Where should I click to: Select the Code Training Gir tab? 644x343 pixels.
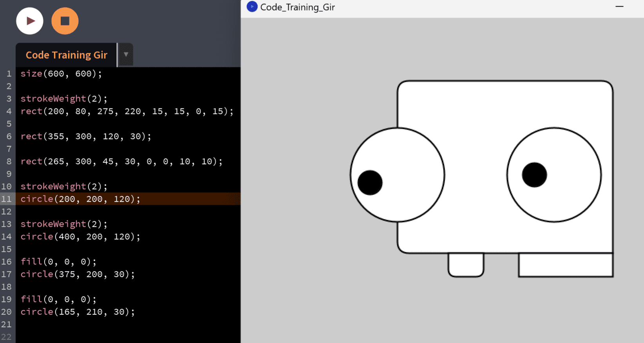point(66,55)
